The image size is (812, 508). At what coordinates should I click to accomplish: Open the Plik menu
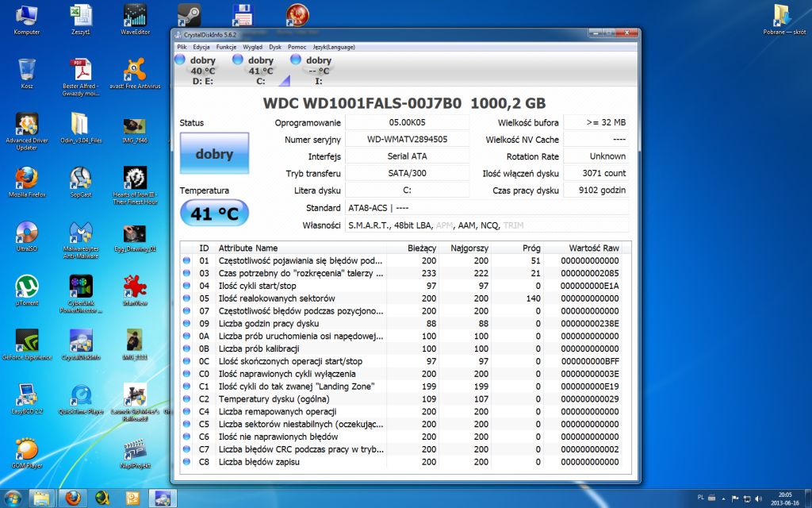(x=182, y=47)
